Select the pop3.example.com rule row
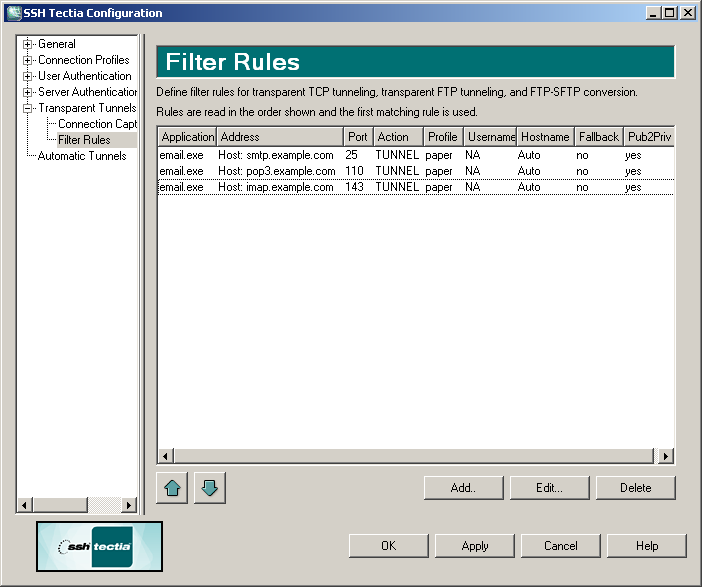The width and height of the screenshot is (702, 587). click(x=415, y=171)
